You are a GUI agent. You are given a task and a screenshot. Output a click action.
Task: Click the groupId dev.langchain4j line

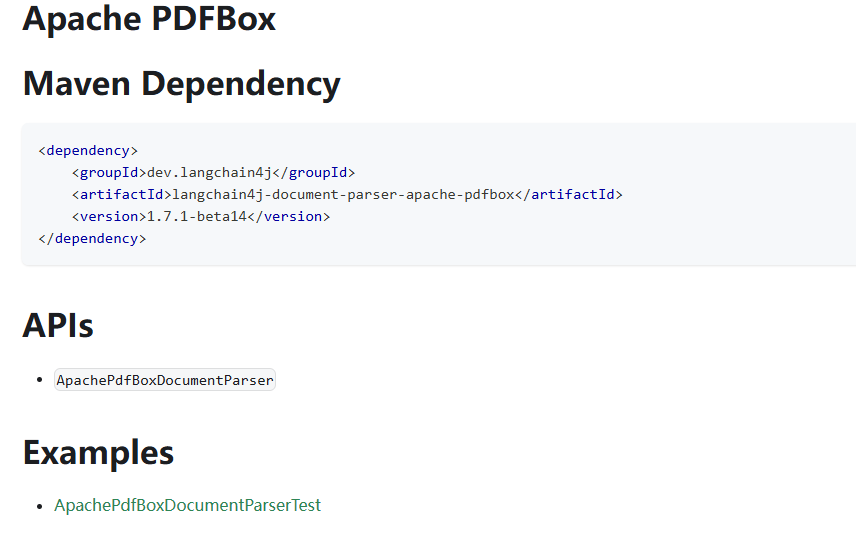(213, 173)
